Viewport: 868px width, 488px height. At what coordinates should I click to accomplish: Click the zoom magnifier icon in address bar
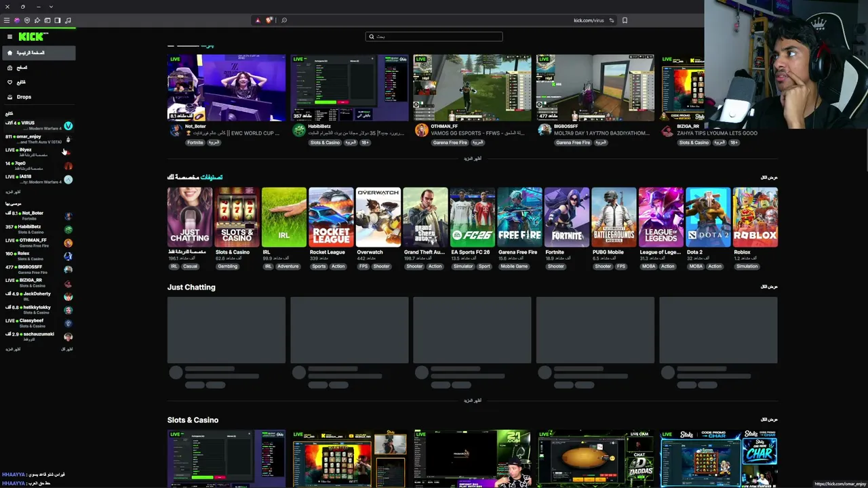click(284, 20)
